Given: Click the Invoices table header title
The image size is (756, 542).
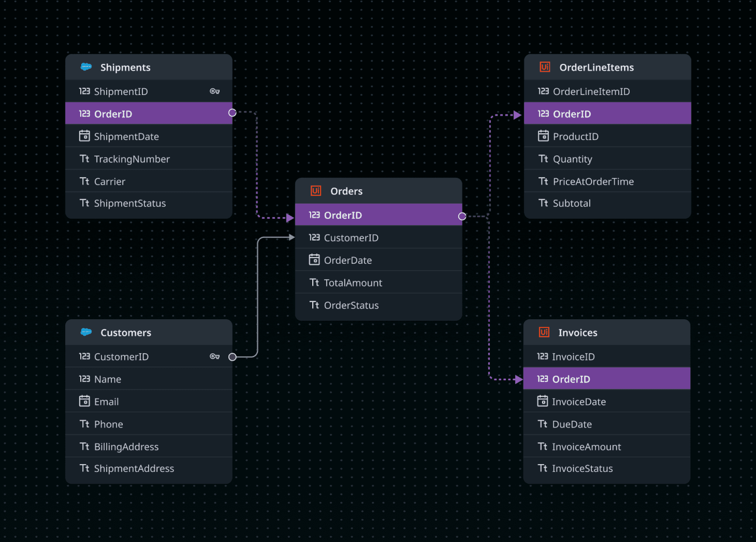Looking at the screenshot, I should [x=577, y=333].
